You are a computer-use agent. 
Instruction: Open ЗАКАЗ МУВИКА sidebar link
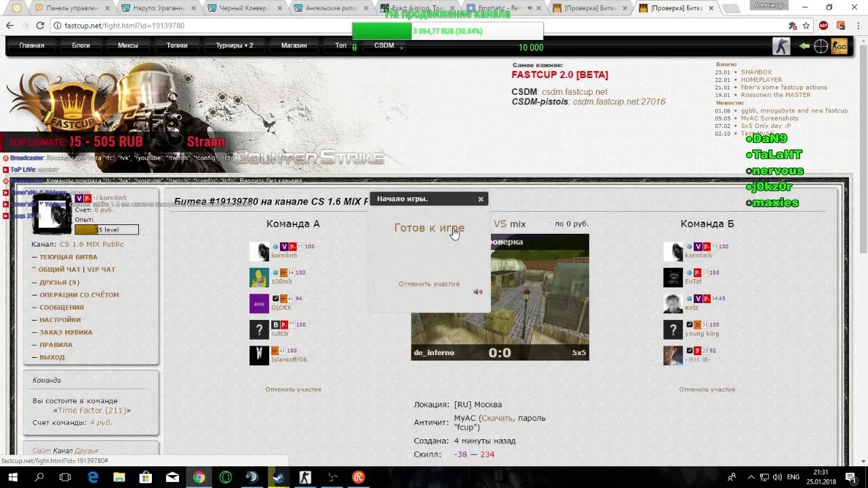pos(66,332)
